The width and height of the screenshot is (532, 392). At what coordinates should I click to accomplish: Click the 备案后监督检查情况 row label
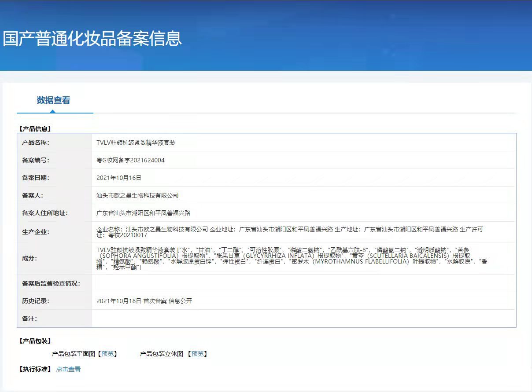(x=51, y=283)
